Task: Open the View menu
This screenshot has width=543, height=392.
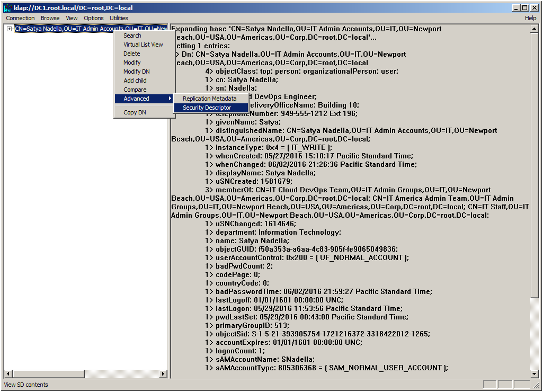Action: pos(71,17)
